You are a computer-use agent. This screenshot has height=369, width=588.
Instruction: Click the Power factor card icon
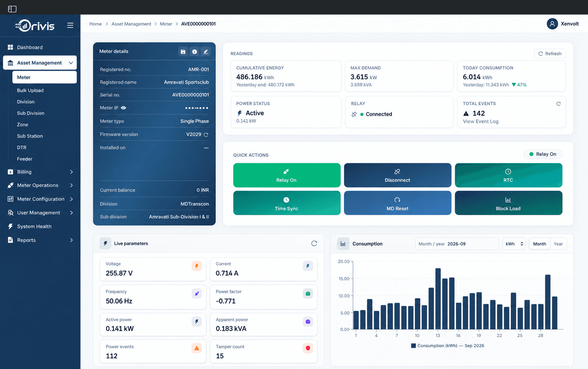[308, 294]
